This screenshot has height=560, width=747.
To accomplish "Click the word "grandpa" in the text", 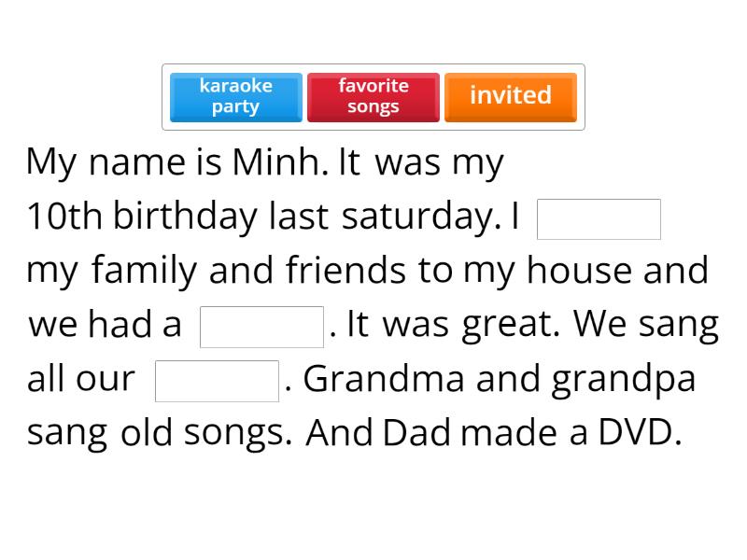I will click(x=623, y=379).
